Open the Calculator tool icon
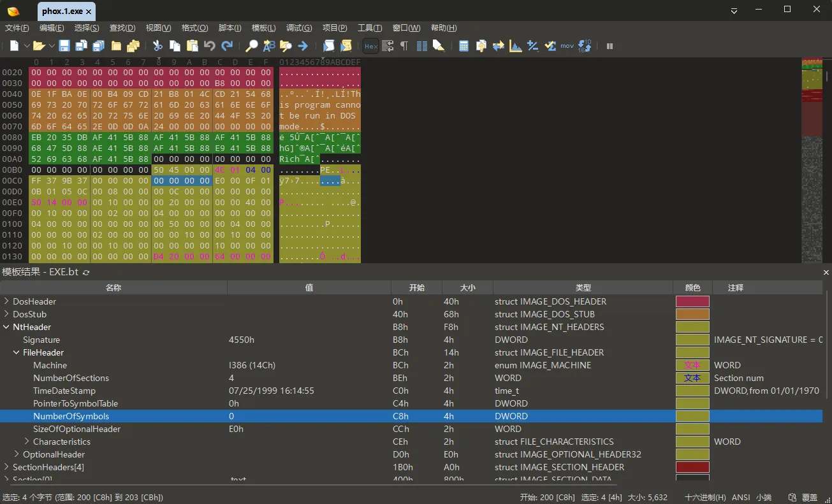This screenshot has width=832, height=504. (463, 46)
